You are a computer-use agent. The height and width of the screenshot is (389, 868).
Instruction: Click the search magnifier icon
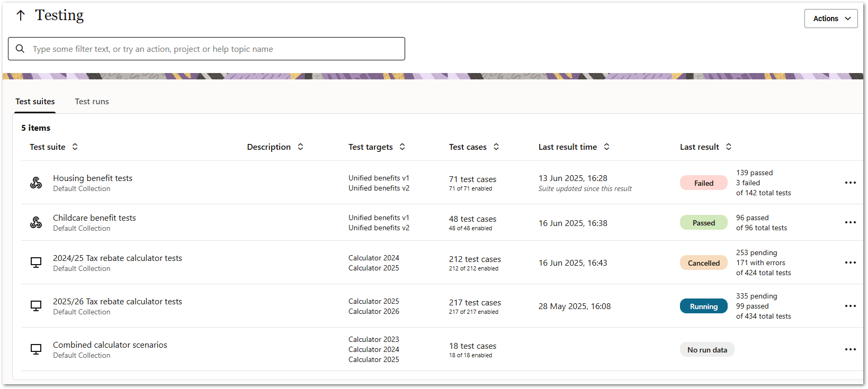[20, 48]
